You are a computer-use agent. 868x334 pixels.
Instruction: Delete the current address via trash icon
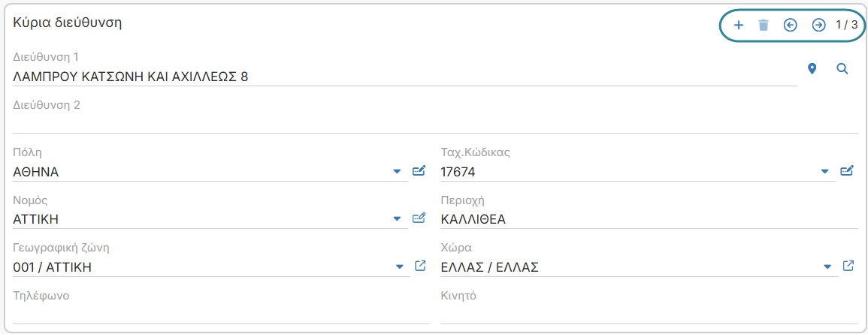point(764,25)
